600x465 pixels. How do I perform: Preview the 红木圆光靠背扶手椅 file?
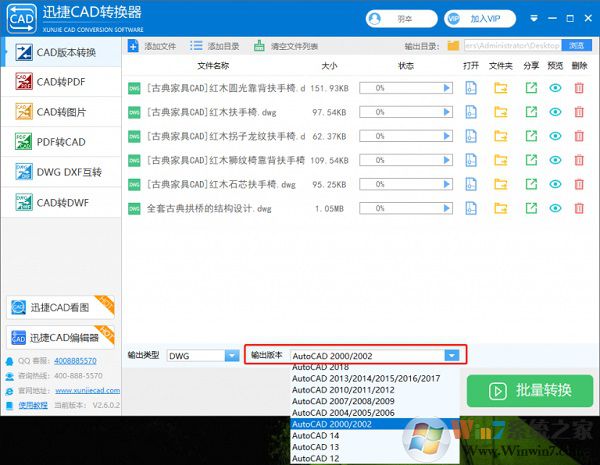click(555, 88)
